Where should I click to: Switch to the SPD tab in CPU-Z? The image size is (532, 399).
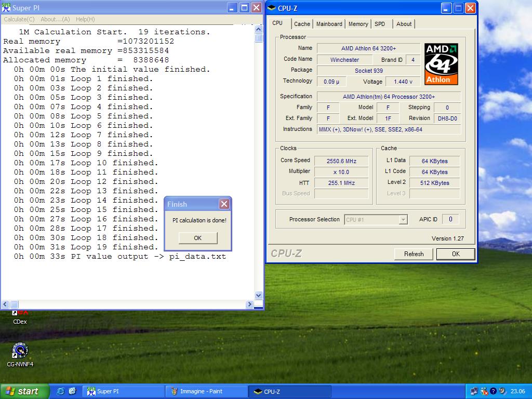(380, 24)
